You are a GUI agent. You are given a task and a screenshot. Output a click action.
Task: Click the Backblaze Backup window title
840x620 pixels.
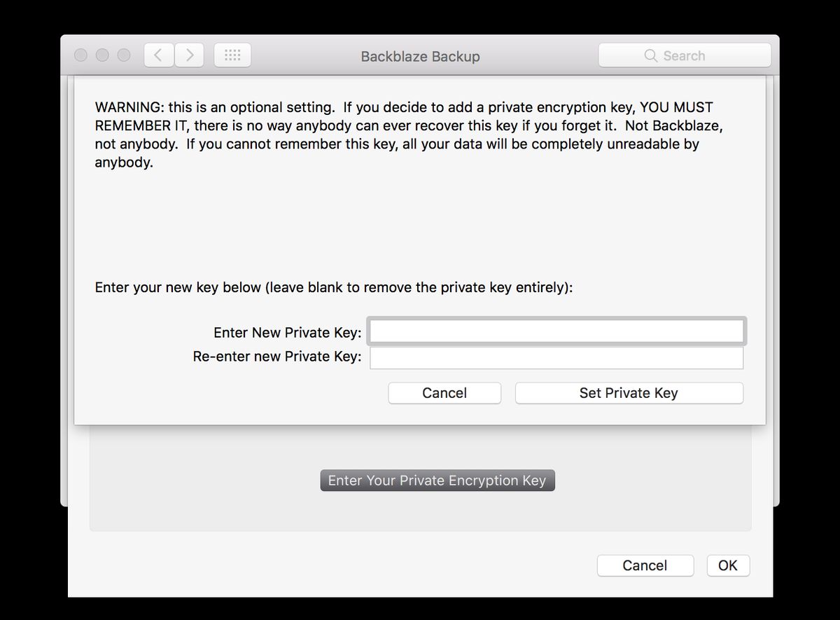point(420,57)
